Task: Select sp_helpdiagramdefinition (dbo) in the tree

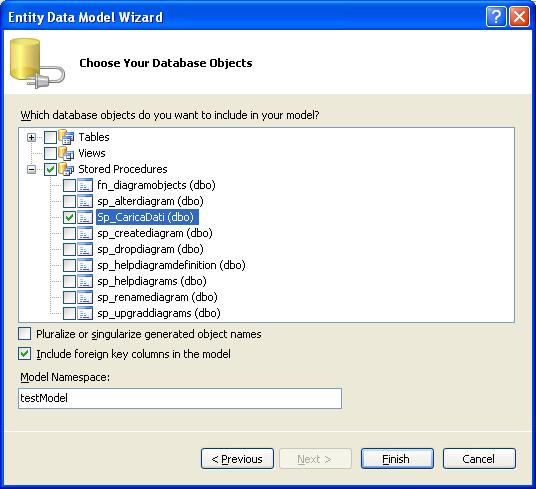Action: (171, 265)
